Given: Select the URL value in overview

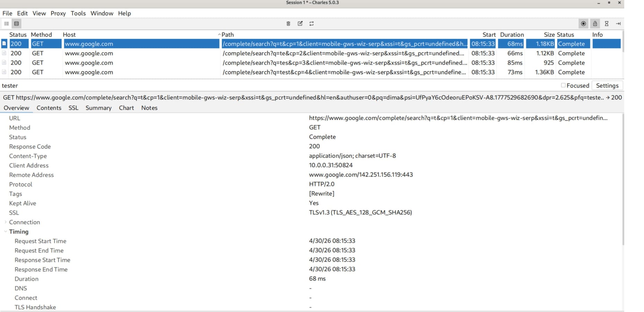Looking at the screenshot, I should coord(458,118).
